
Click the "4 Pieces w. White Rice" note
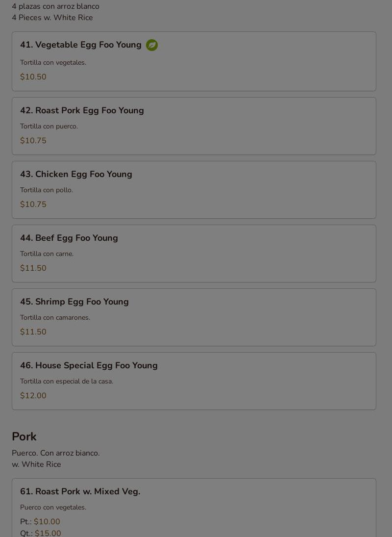(52, 18)
